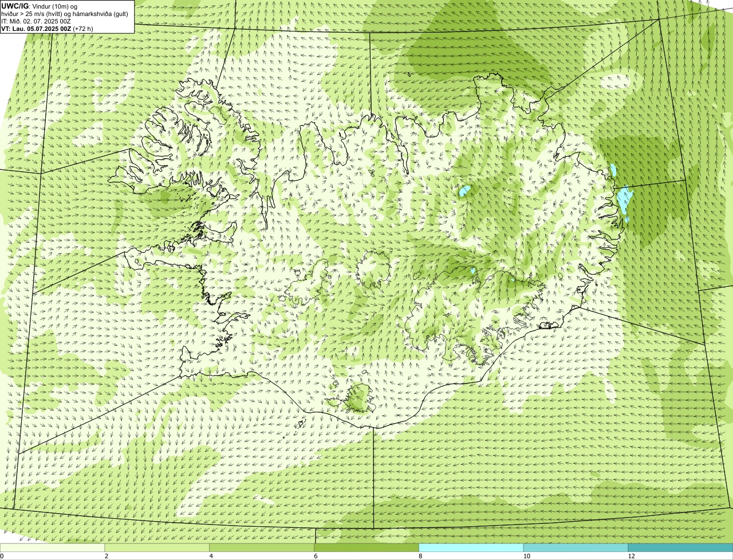
Task: Pick the light cyan 8–10 colorbar segment
Action: pos(472,547)
